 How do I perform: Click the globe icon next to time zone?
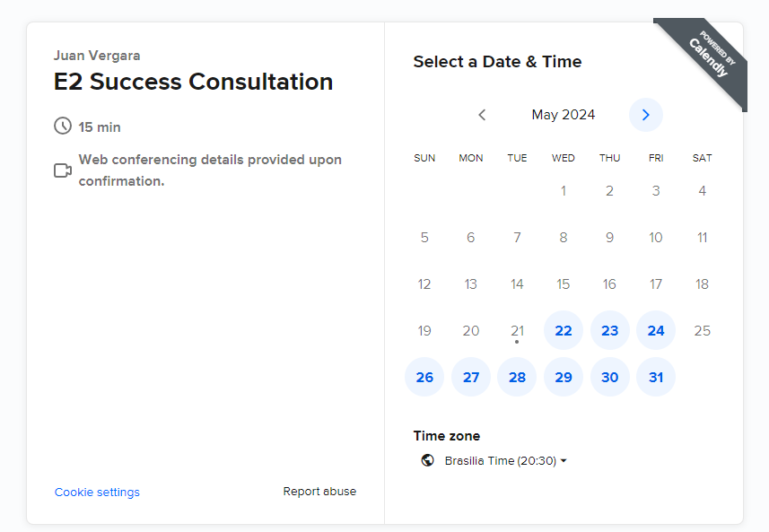click(x=428, y=460)
